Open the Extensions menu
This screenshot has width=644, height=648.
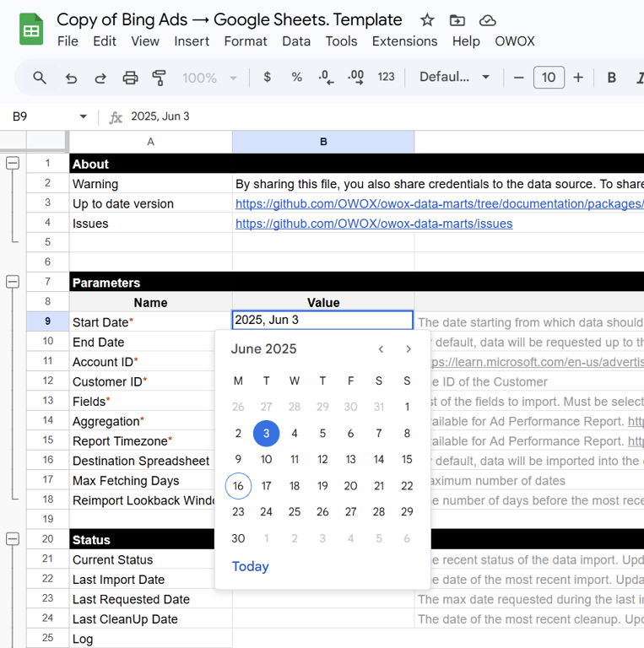tap(404, 41)
